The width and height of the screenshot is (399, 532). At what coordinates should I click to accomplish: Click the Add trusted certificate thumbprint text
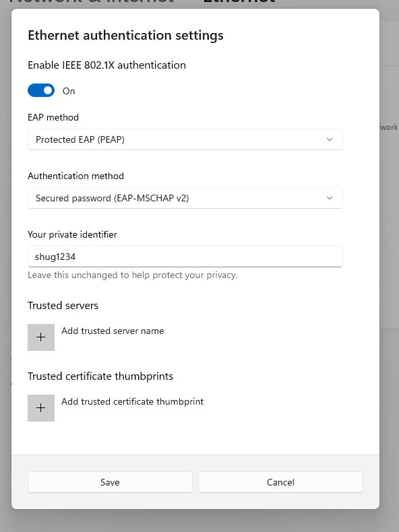132,402
